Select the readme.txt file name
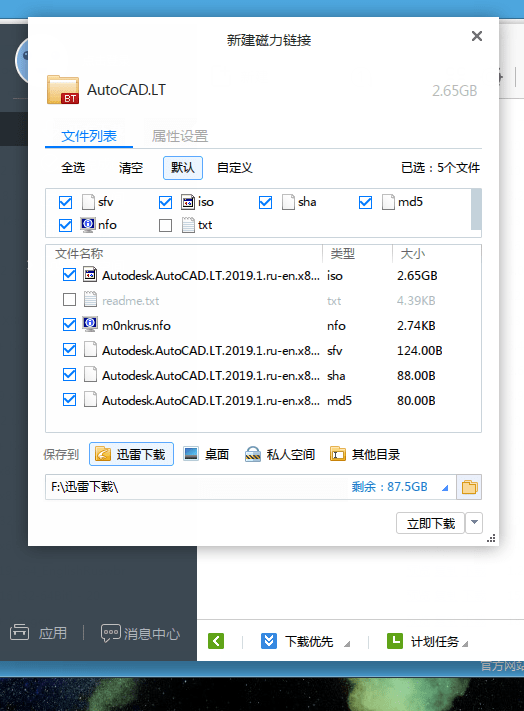This screenshot has width=524, height=711. click(131, 301)
